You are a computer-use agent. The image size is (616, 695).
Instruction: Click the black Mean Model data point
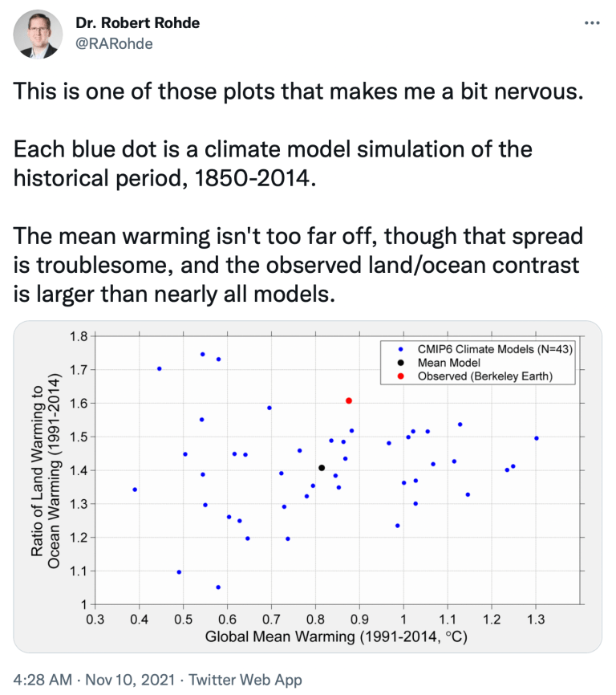322,468
